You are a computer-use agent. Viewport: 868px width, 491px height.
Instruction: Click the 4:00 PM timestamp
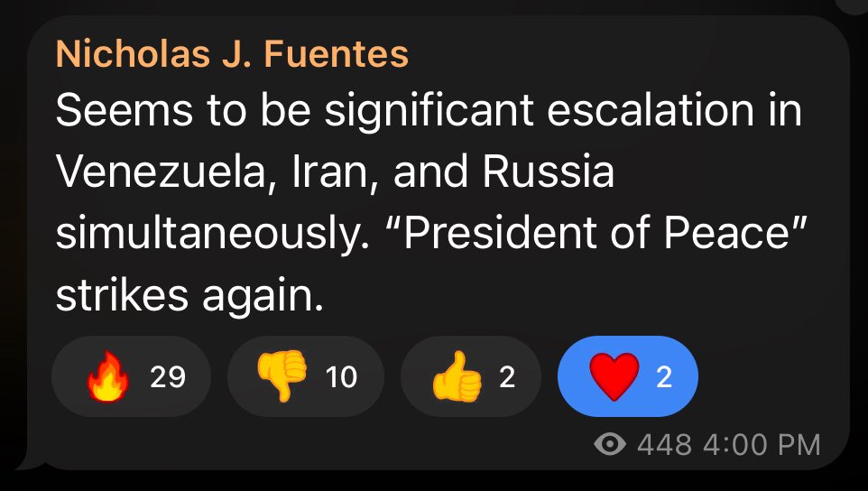[x=762, y=444]
